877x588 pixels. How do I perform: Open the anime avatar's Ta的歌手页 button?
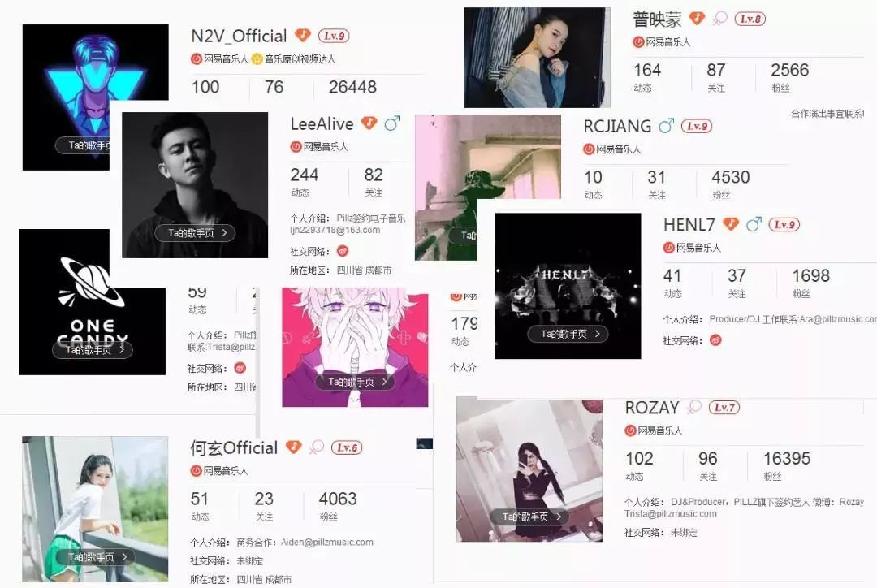[355, 382]
